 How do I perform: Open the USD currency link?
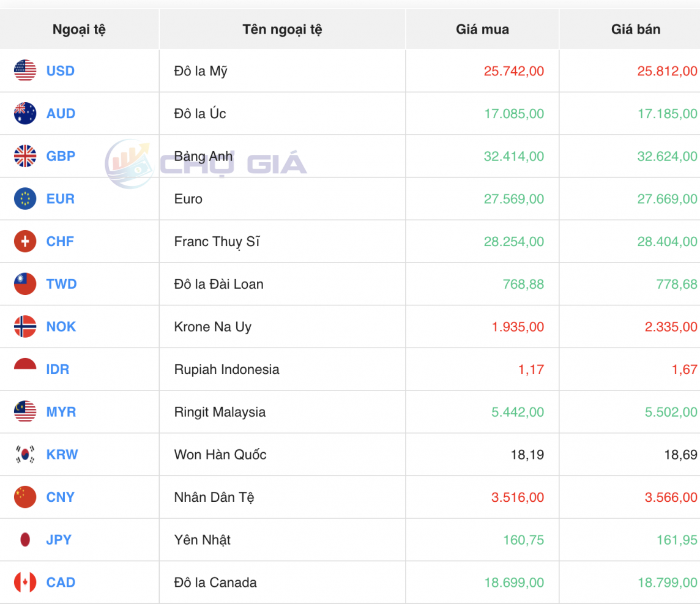pyautogui.click(x=60, y=70)
